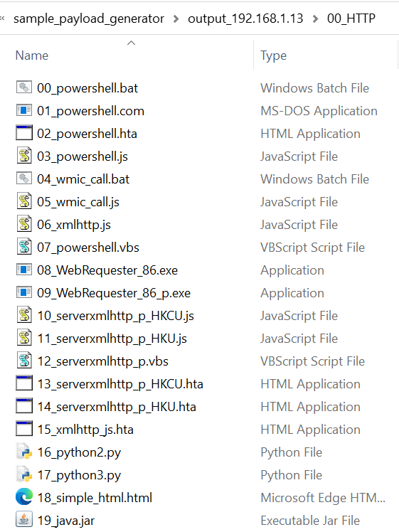This screenshot has width=399, height=532.
Task: Click the application icon of 09_WebRequester_86_p.exe
Action: (x=24, y=292)
